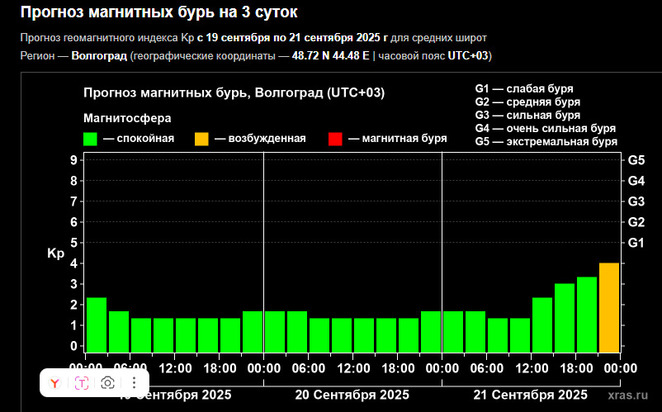Click the '20 Сентября 2025' date label
Image resolution: width=662 pixels, height=412 pixels.
[x=353, y=395]
